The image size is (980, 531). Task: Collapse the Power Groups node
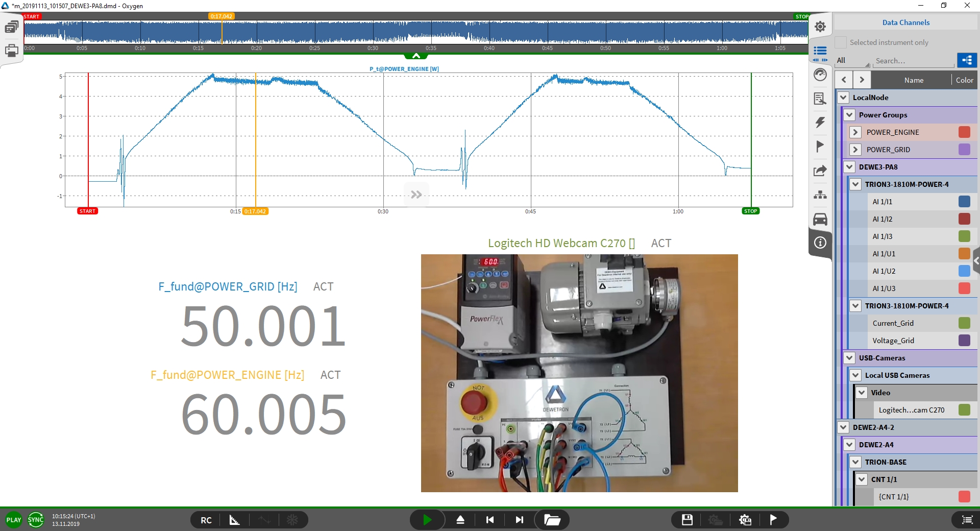[x=849, y=115]
